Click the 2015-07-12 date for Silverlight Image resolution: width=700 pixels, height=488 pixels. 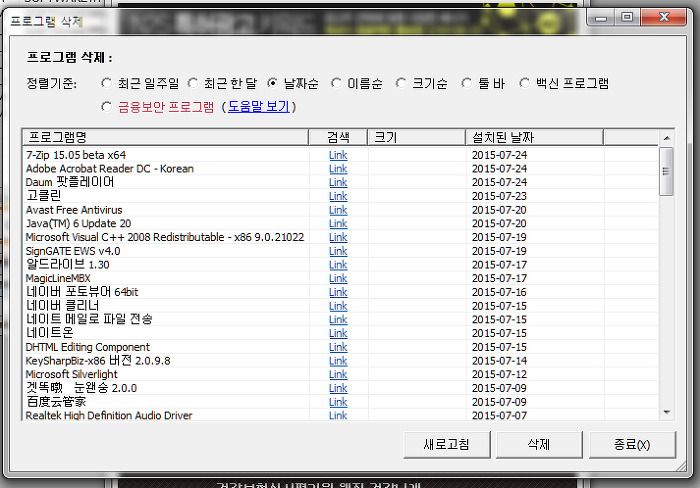[499, 374]
